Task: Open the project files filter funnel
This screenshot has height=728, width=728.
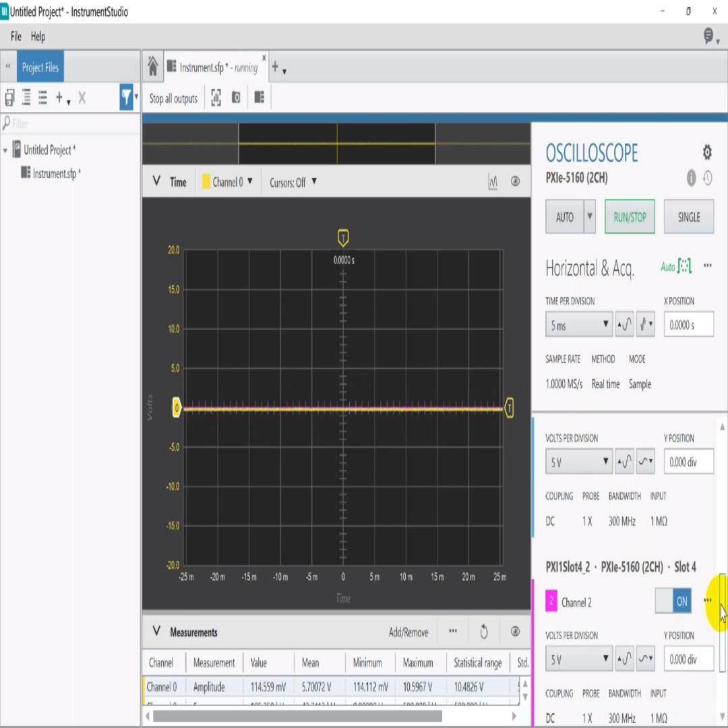Action: pos(126,97)
